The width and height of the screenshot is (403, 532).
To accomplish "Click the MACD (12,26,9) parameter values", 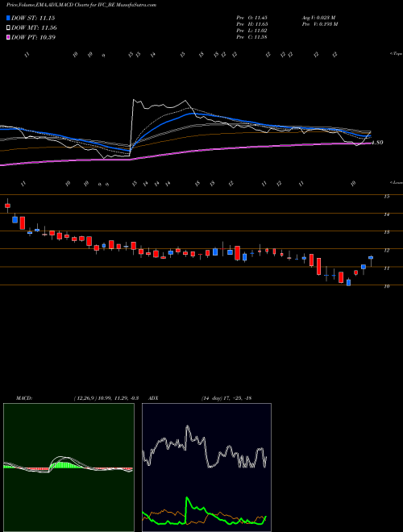I will tap(106, 398).
